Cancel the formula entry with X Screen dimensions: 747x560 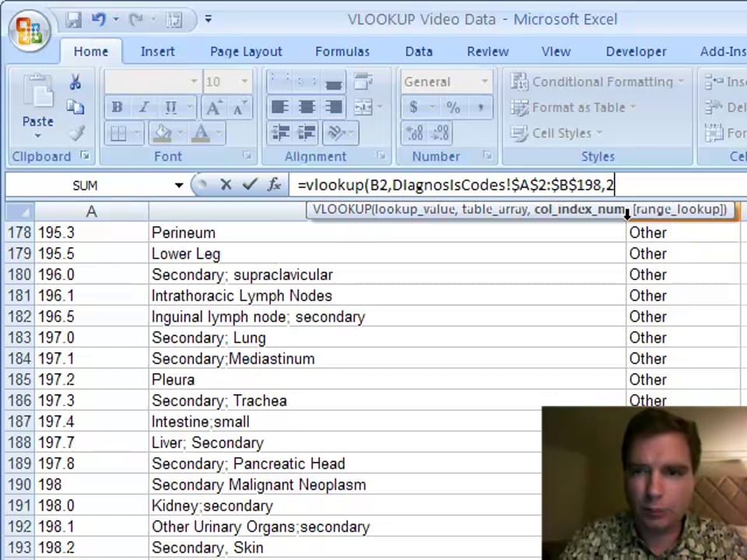[x=226, y=184]
